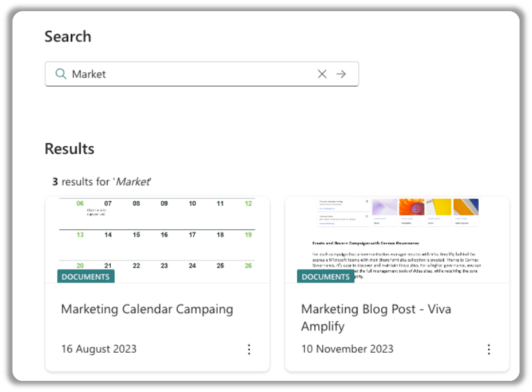
Task: Select DOCUMENTS badge on blog post card
Action: pyautogui.click(x=326, y=277)
